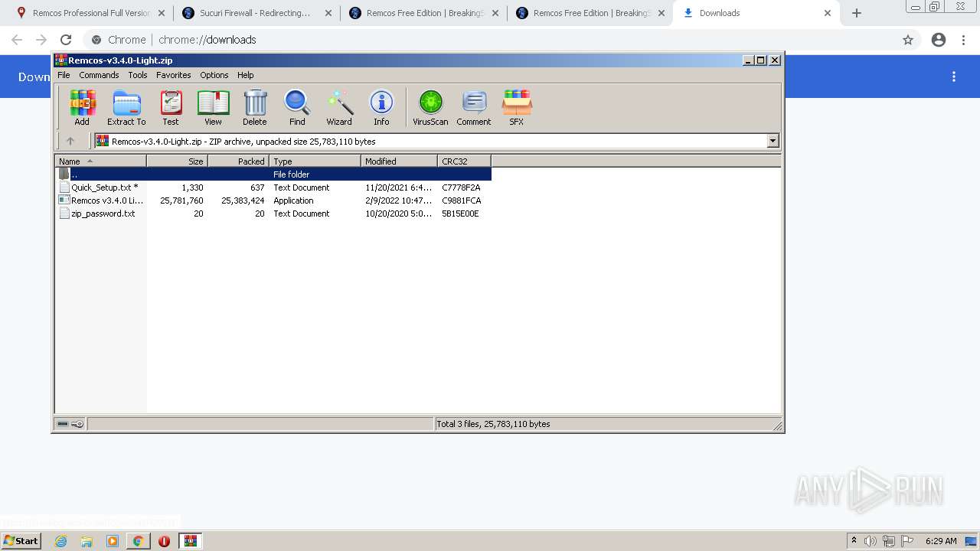
Task: Click the Remcos v3.4.0 application icon
Action: (x=65, y=201)
